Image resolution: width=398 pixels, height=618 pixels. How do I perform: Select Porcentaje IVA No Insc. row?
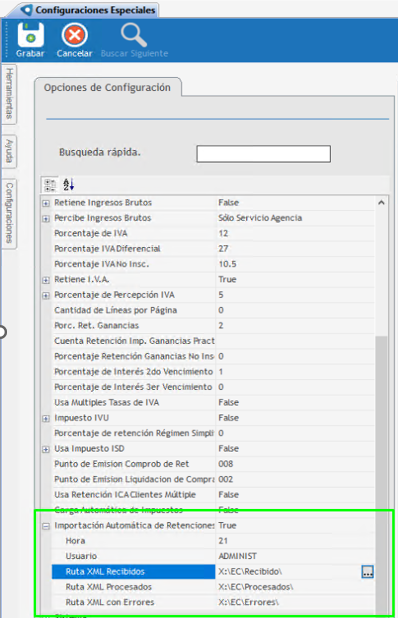[213, 264]
